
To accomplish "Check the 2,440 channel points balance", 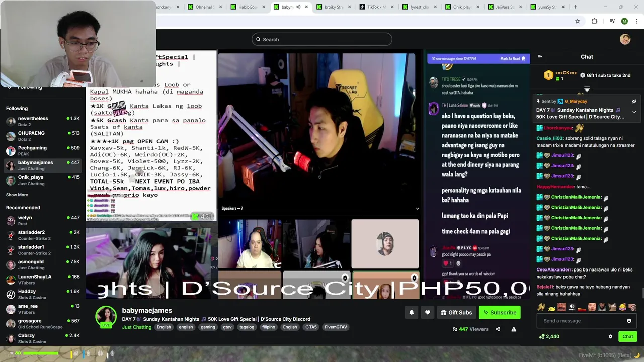I will 549,336.
